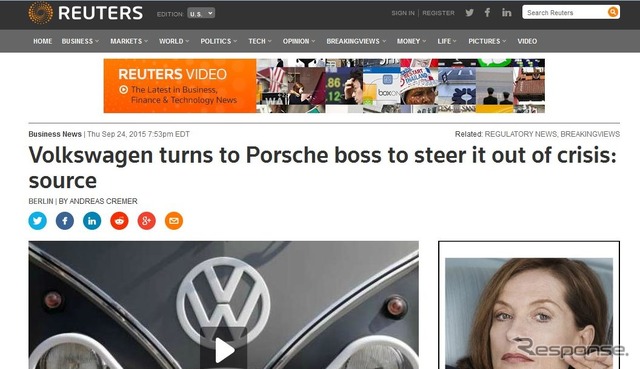Share article on Reddit

(119, 221)
